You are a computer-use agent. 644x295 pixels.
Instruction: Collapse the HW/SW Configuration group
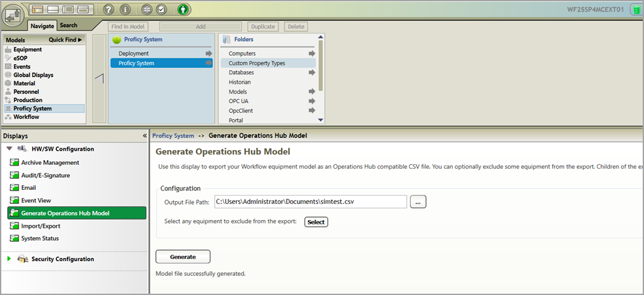[x=10, y=149]
